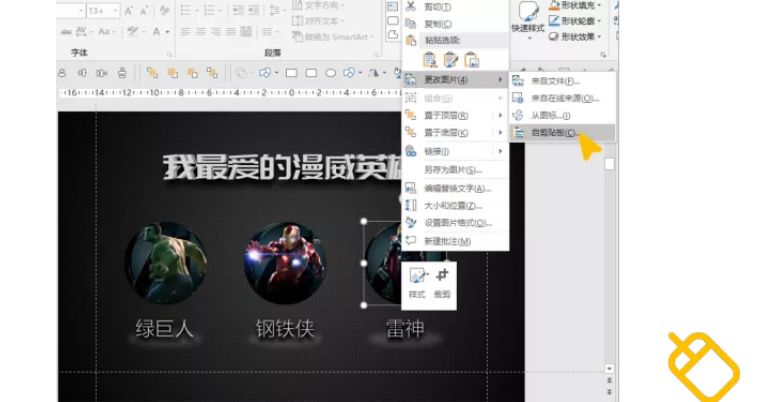
Task: Open character spacing AV tool
Action: click(x=81, y=32)
